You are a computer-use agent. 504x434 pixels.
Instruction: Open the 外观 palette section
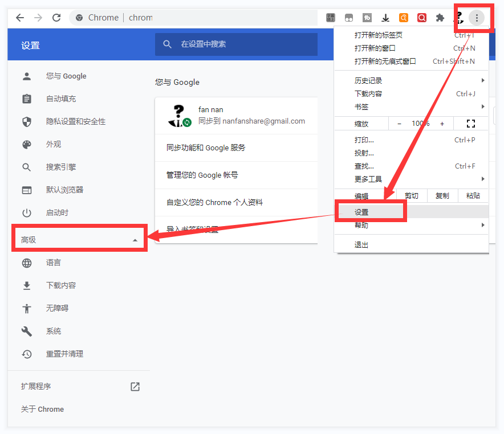click(x=27, y=144)
